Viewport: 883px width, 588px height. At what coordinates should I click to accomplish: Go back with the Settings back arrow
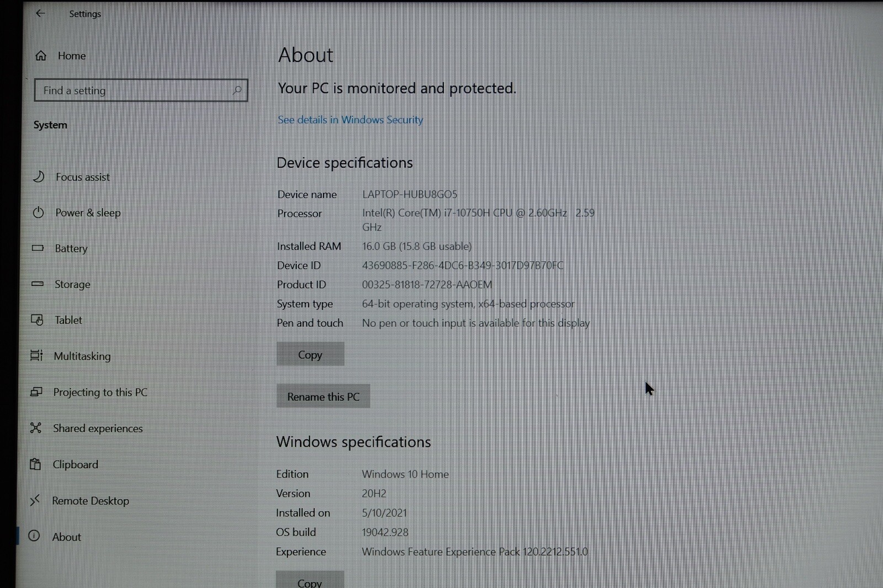pos(40,13)
